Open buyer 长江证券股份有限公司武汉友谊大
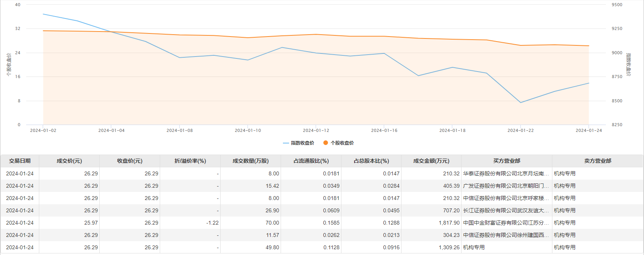The image size is (644, 255). tap(506, 210)
